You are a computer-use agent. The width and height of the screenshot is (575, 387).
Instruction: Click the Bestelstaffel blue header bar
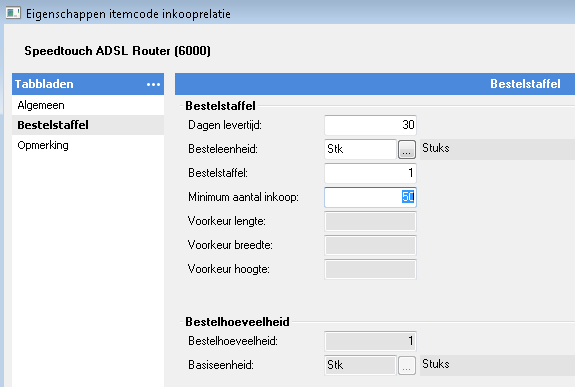(375, 84)
